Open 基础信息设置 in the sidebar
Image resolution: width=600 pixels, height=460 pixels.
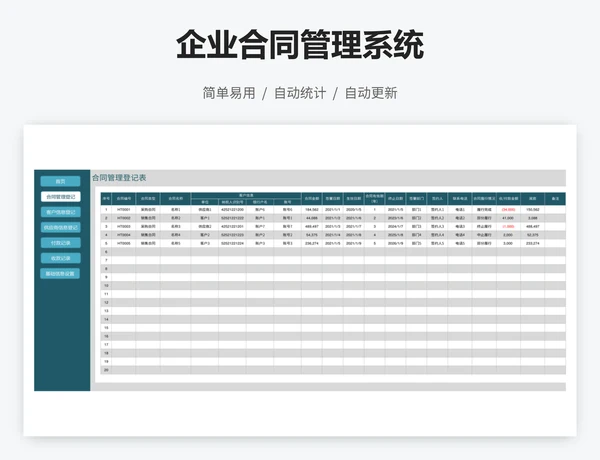point(60,274)
